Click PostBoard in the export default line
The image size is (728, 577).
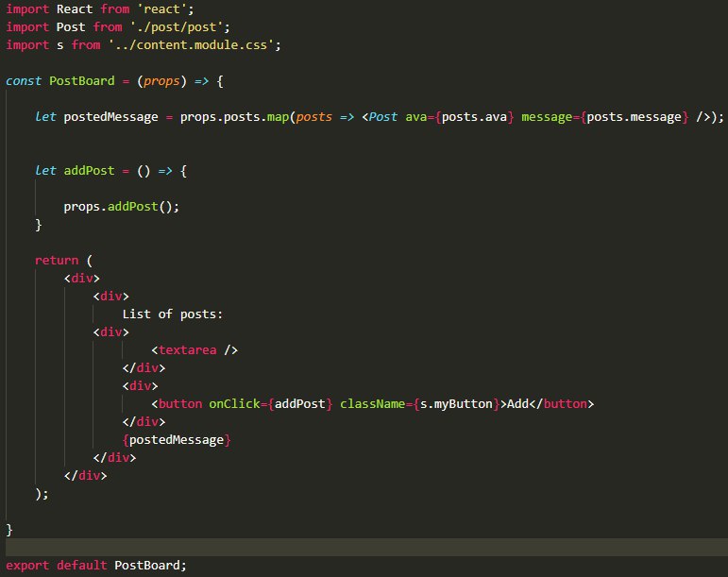click(x=147, y=566)
